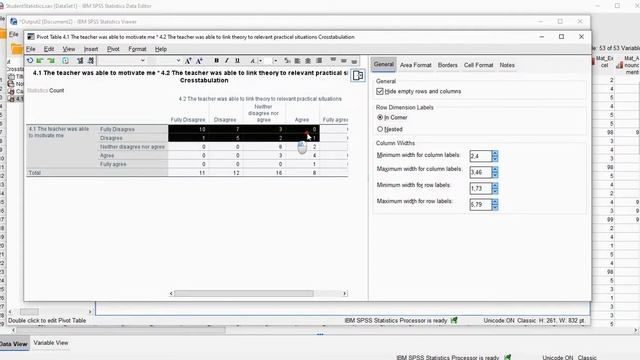Switch to the Cell Format tab
Screen dimensions: 640x360
478,65
